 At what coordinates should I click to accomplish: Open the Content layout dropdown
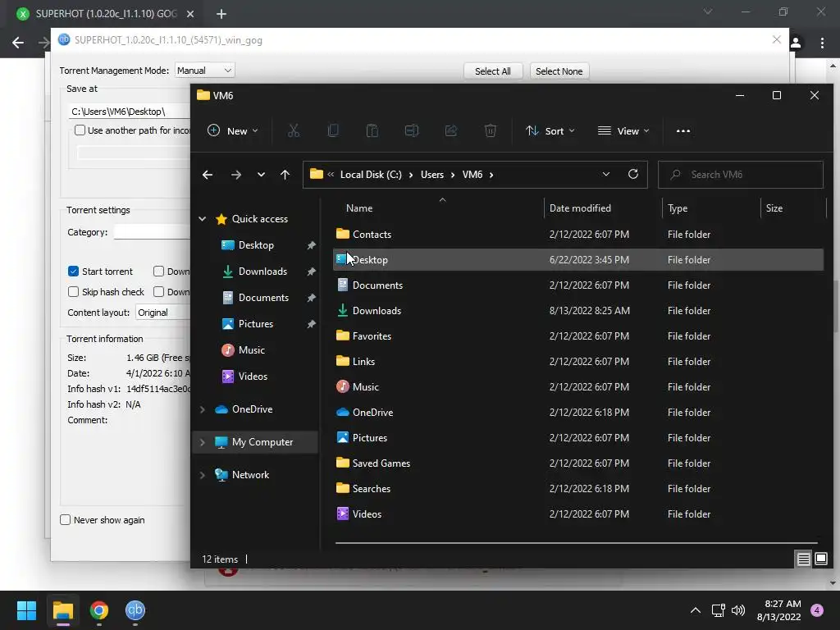click(163, 313)
